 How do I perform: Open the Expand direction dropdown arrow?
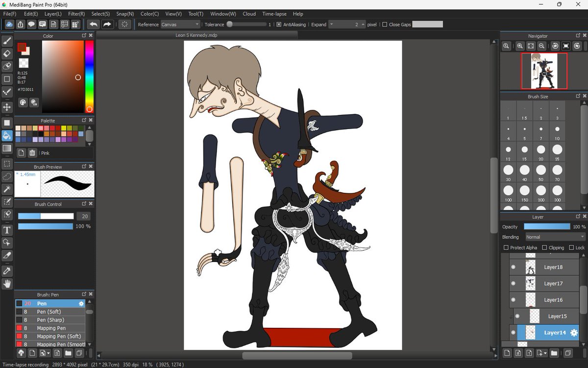coord(331,25)
